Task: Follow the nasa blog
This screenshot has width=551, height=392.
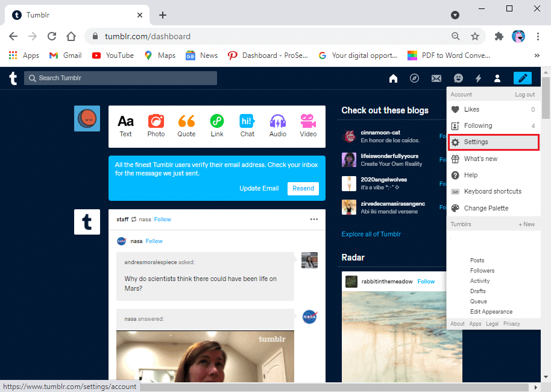Action: [x=154, y=241]
